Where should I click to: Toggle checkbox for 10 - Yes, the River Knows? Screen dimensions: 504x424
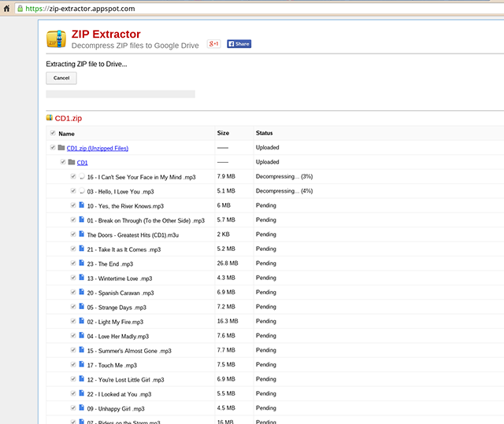click(73, 205)
